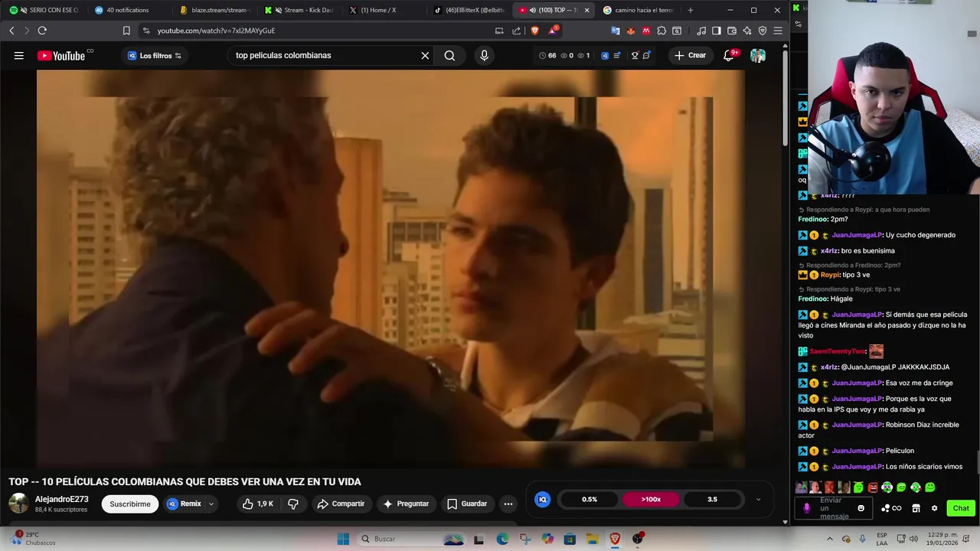980x551 pixels.
Task: Open the IQ icon in stats bar
Action: click(x=542, y=499)
